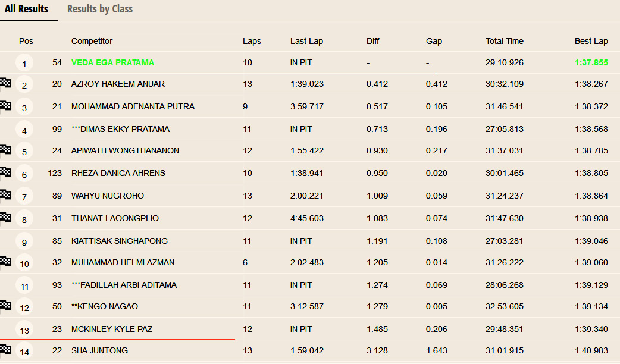
Task: Click checkered flag next to position 3
Action: [x=5, y=105]
